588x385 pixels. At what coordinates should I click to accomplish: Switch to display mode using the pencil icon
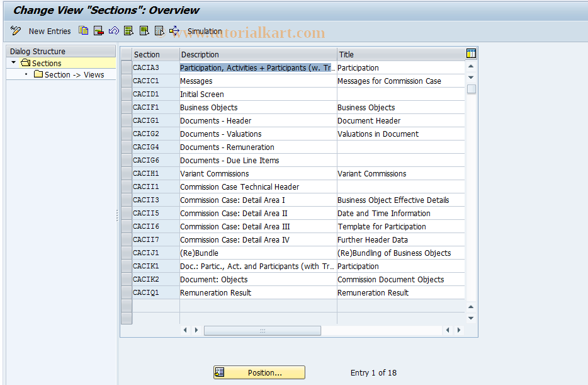pos(15,30)
